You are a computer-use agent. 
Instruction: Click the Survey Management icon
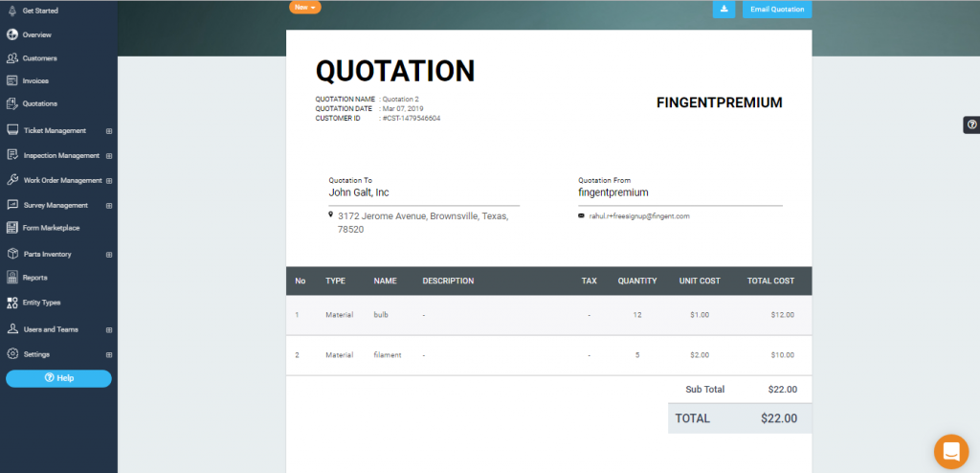pyautogui.click(x=11, y=205)
